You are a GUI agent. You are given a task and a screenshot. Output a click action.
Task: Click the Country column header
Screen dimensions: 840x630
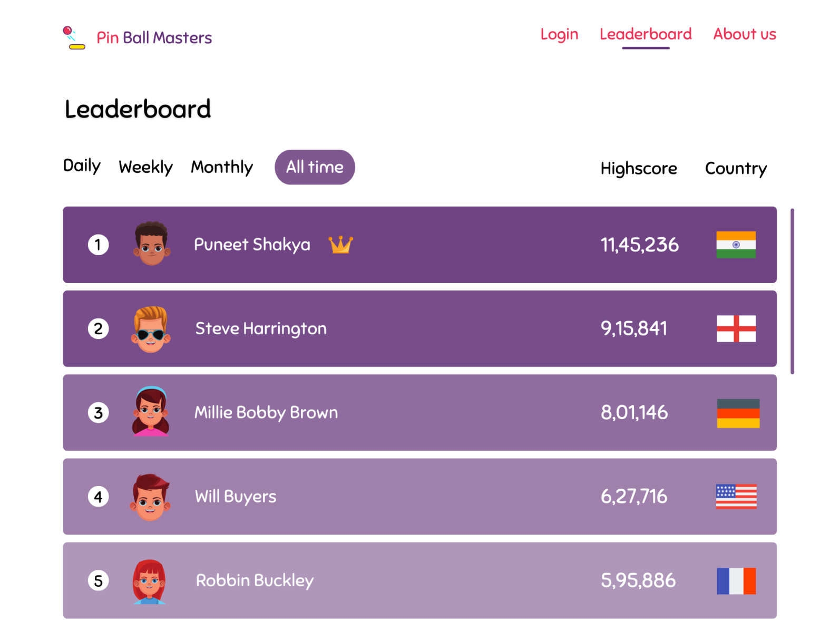(736, 168)
